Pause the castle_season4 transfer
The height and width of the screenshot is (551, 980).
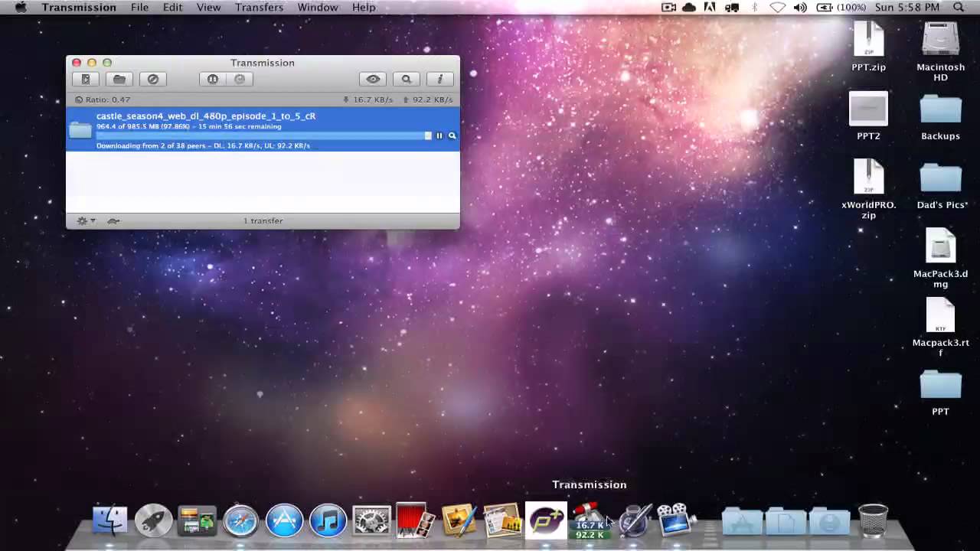[439, 135]
